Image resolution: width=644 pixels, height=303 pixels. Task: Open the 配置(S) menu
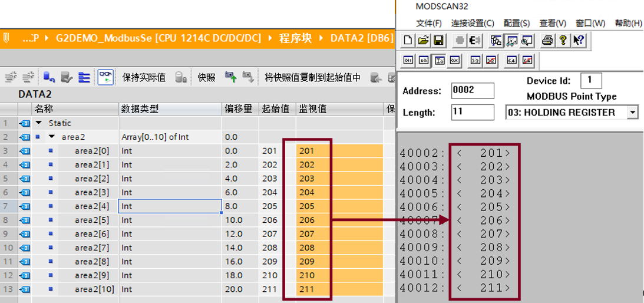[x=517, y=23]
